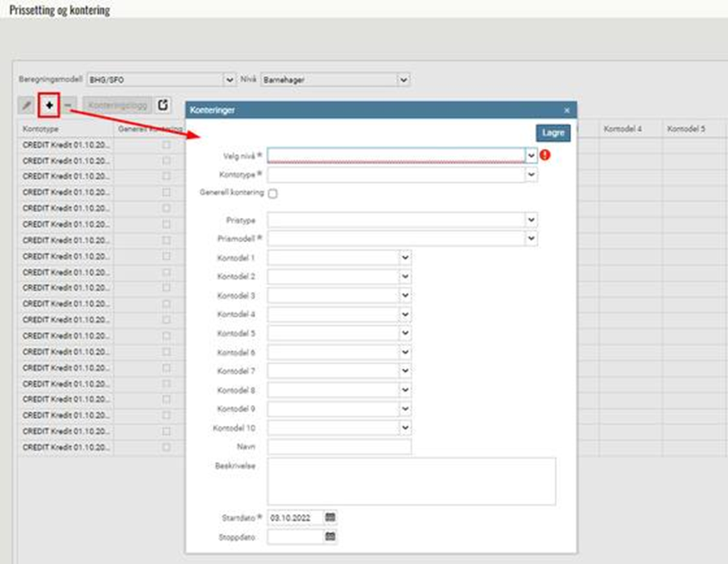Close the Konteringer dialog
The height and width of the screenshot is (564, 728).
point(567,110)
